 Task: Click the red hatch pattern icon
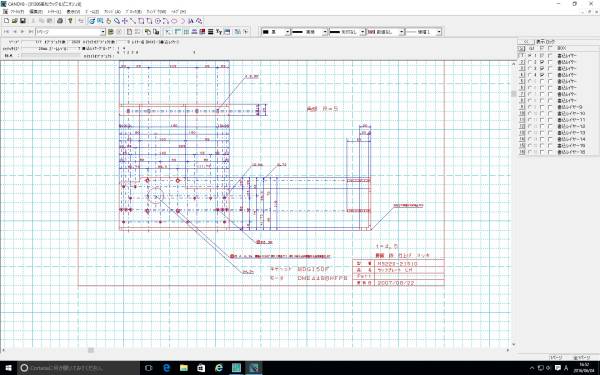point(202,32)
